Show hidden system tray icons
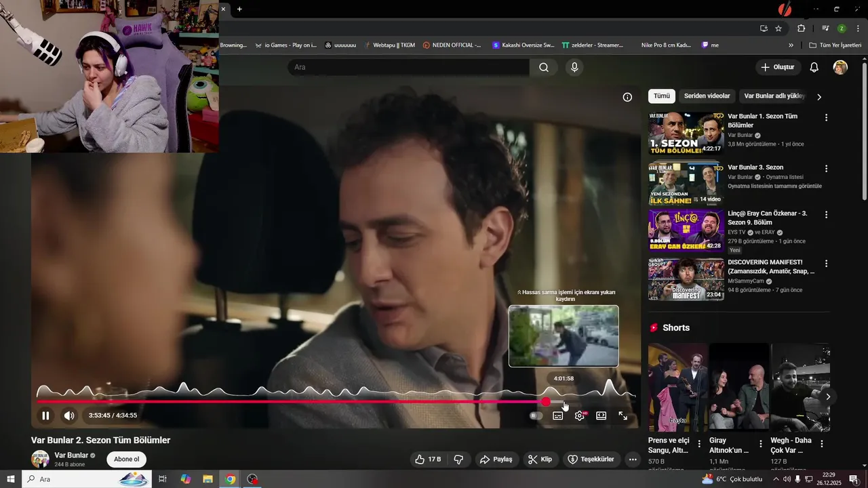Screen dimensions: 868x488 click(x=776, y=479)
